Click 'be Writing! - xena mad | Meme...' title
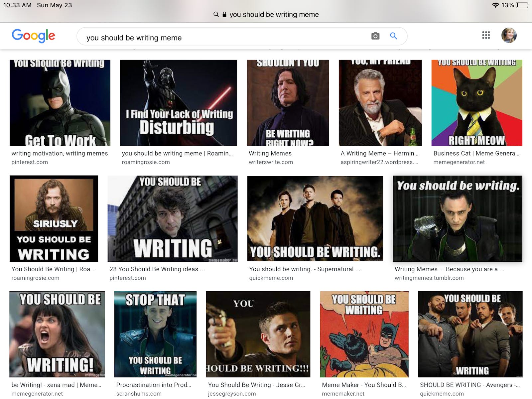532x399 pixels. point(56,385)
